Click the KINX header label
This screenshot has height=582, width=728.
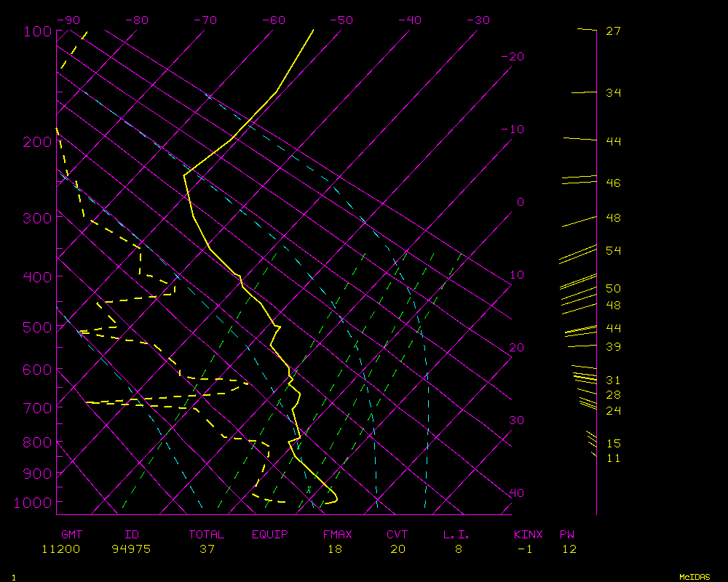[529, 535]
